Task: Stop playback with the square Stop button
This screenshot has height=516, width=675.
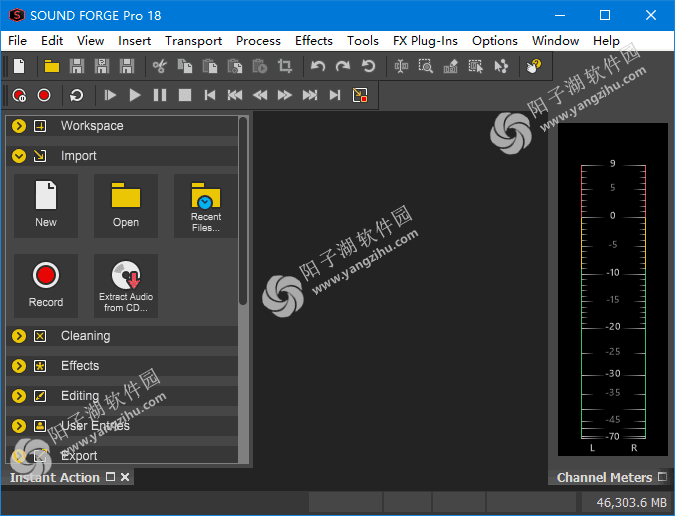Action: [185, 95]
